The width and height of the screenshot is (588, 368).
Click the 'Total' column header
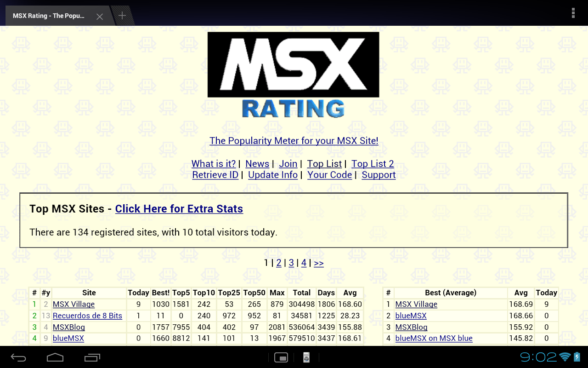point(302,293)
